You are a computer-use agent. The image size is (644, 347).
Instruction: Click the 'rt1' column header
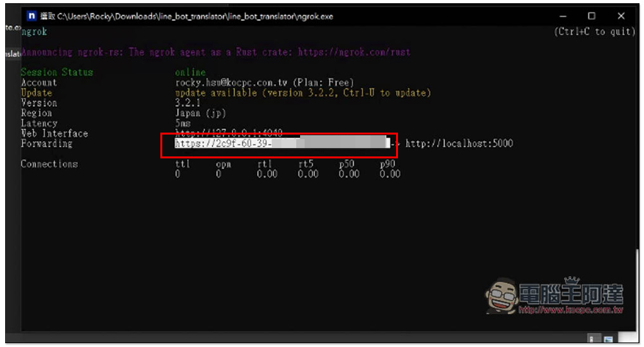click(265, 164)
